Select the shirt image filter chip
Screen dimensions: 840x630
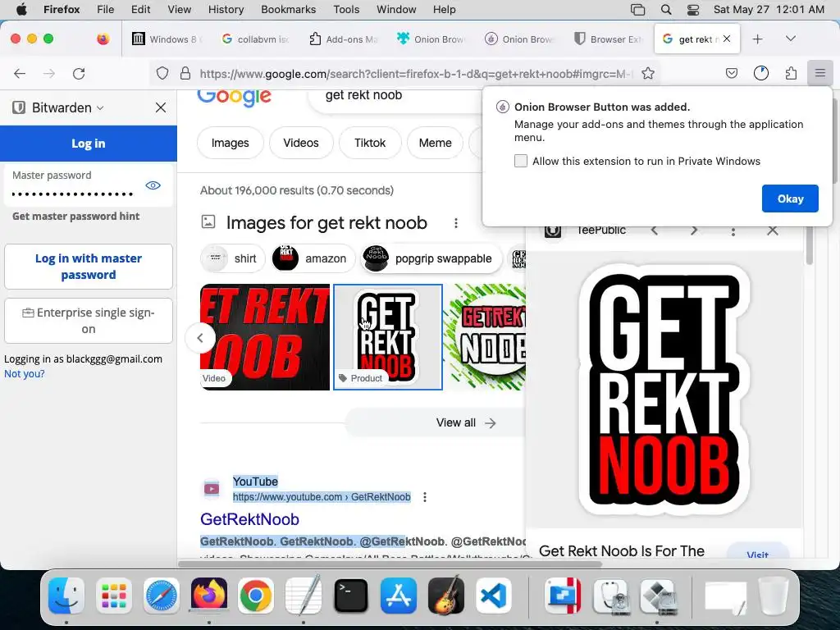tap(233, 258)
